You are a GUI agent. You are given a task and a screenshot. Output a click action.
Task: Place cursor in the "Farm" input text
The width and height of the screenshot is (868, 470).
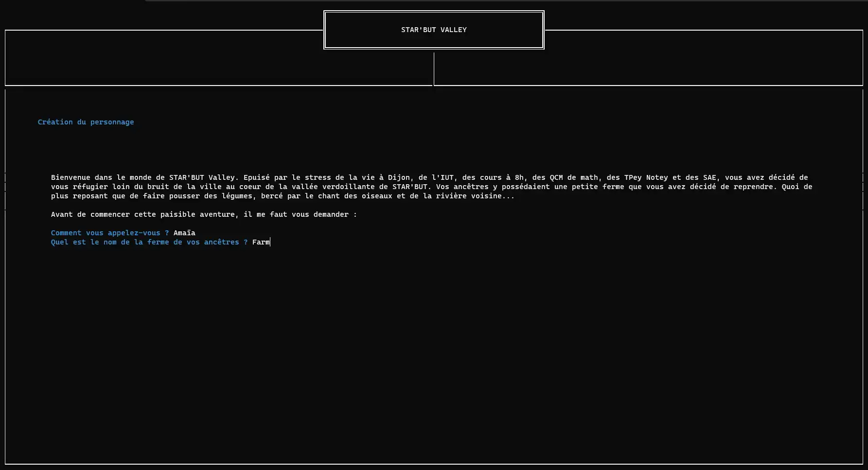261,242
